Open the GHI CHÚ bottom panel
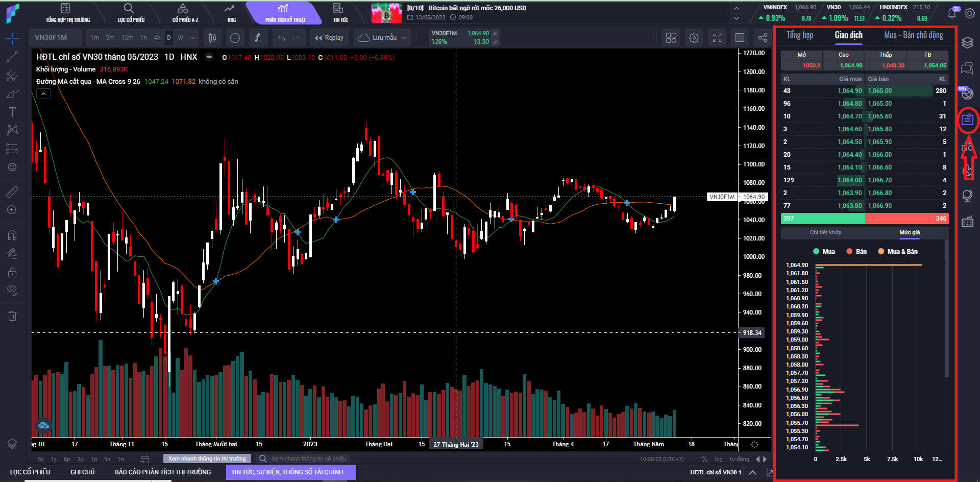Image resolution: width=980 pixels, height=482 pixels. (82, 472)
